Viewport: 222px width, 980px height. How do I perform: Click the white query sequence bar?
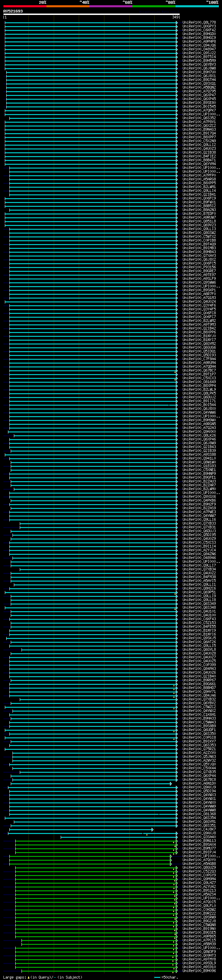(x=92, y=15)
